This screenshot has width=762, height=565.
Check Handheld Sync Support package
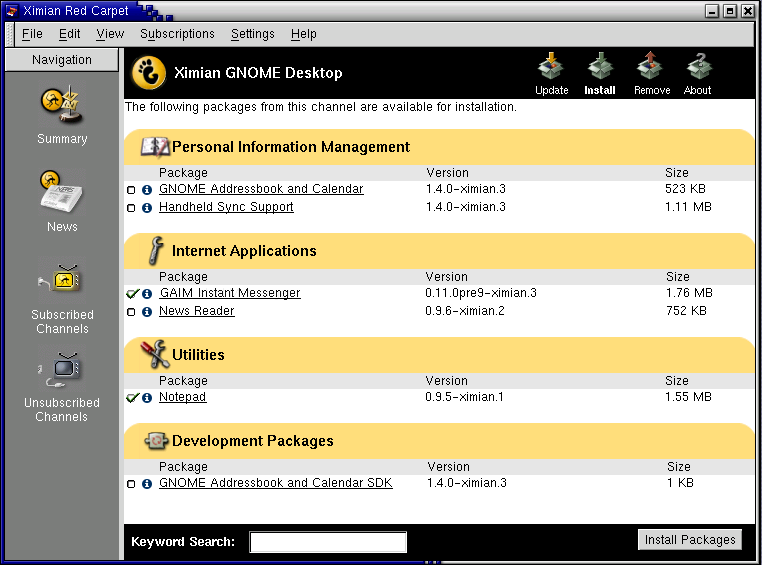(131, 208)
